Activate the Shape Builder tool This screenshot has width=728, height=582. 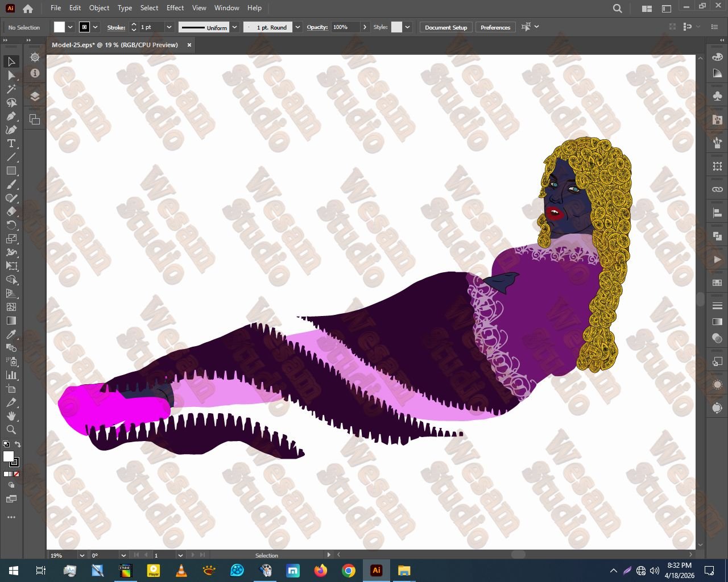(11, 280)
